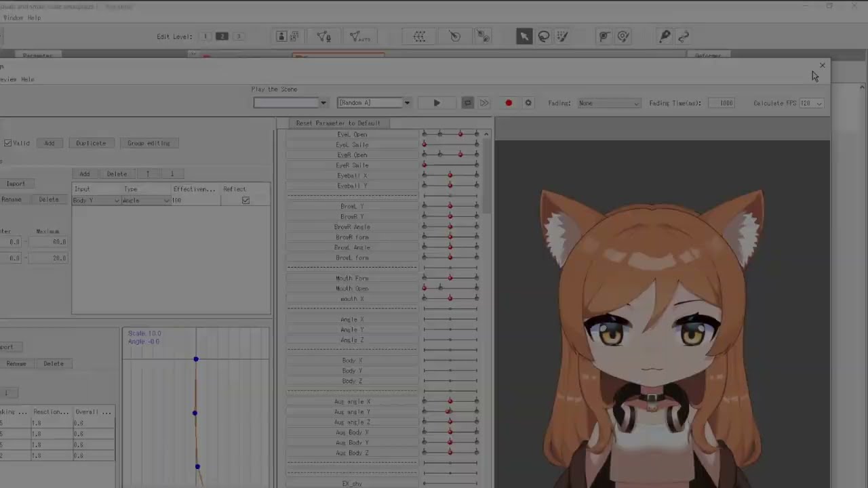
Task: Click the glue tool icon beside rotation deformer
Action: [x=483, y=37]
